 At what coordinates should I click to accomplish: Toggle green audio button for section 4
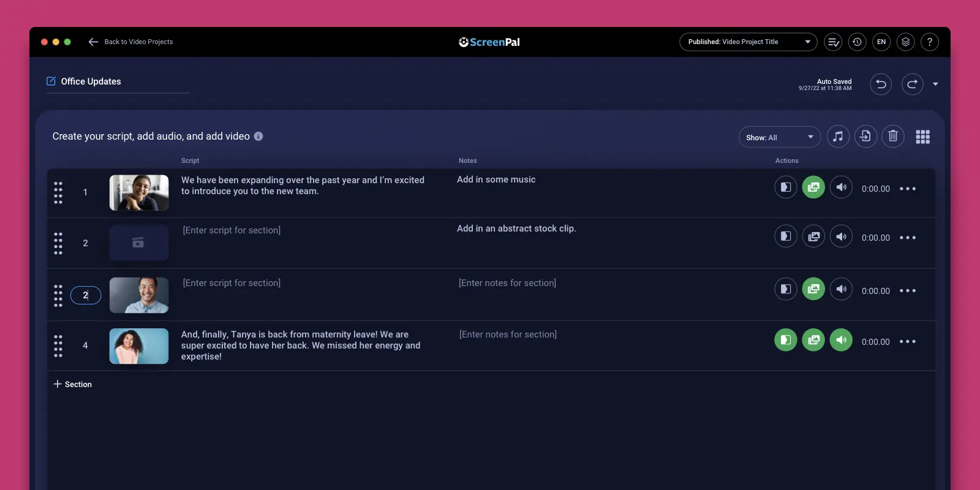click(841, 340)
